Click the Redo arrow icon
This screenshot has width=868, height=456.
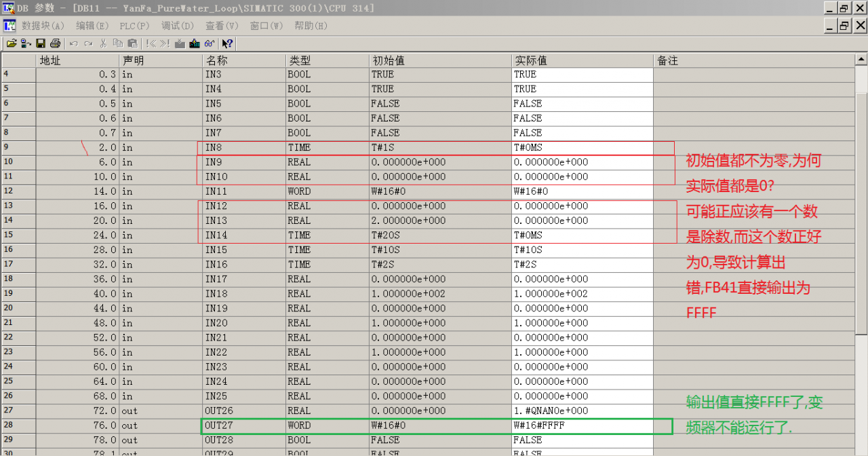[88, 43]
